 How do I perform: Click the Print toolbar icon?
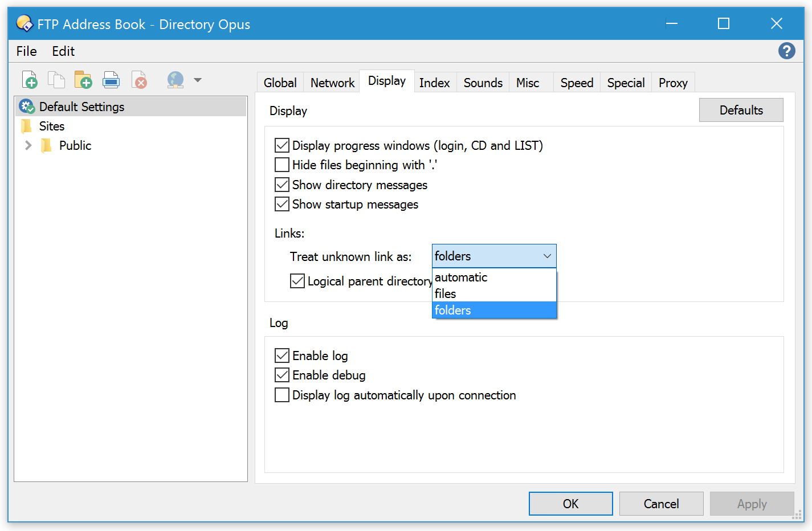click(111, 80)
